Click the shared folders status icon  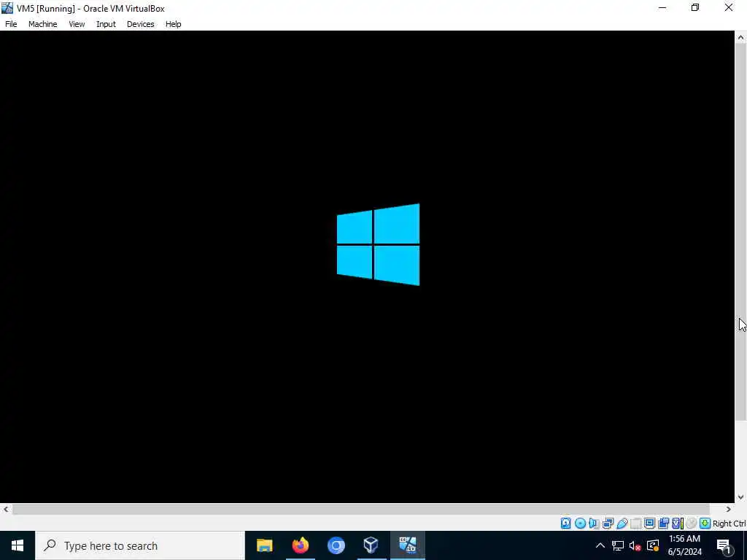[x=635, y=524]
